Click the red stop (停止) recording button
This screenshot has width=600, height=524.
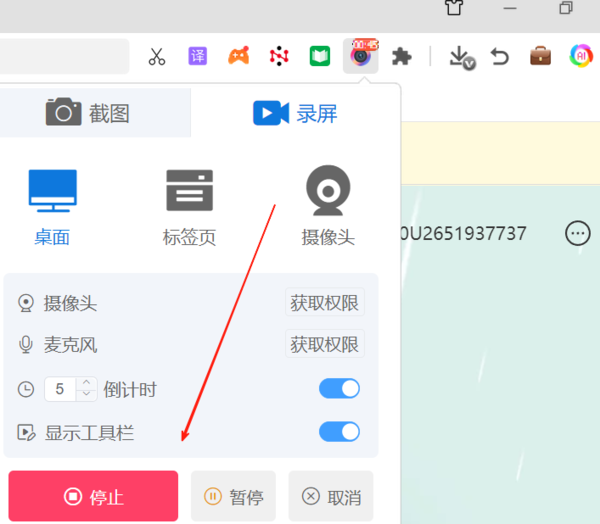[x=93, y=496]
